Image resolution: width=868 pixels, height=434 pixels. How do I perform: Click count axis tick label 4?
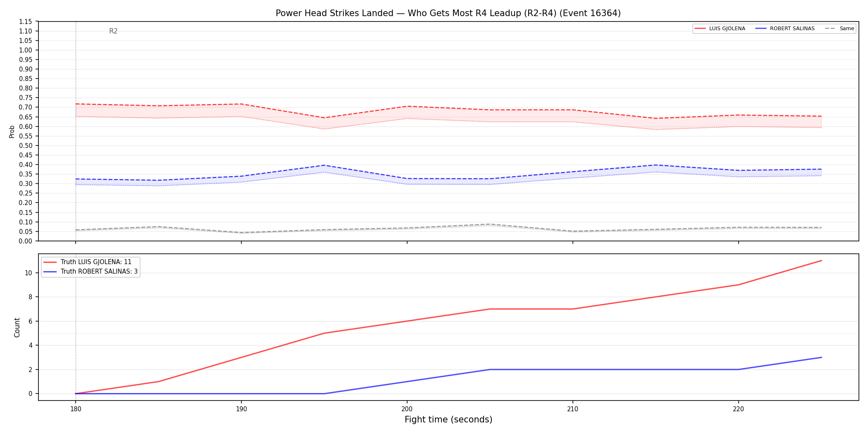point(30,345)
